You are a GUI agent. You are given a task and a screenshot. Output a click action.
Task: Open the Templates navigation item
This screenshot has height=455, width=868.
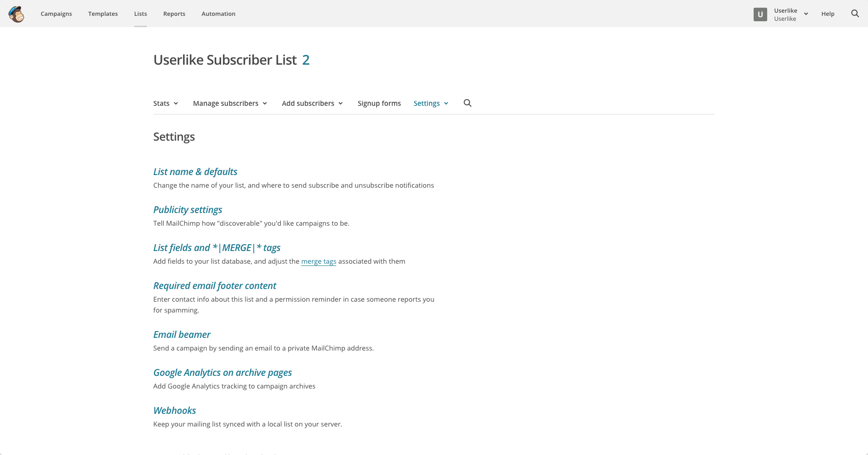point(103,14)
